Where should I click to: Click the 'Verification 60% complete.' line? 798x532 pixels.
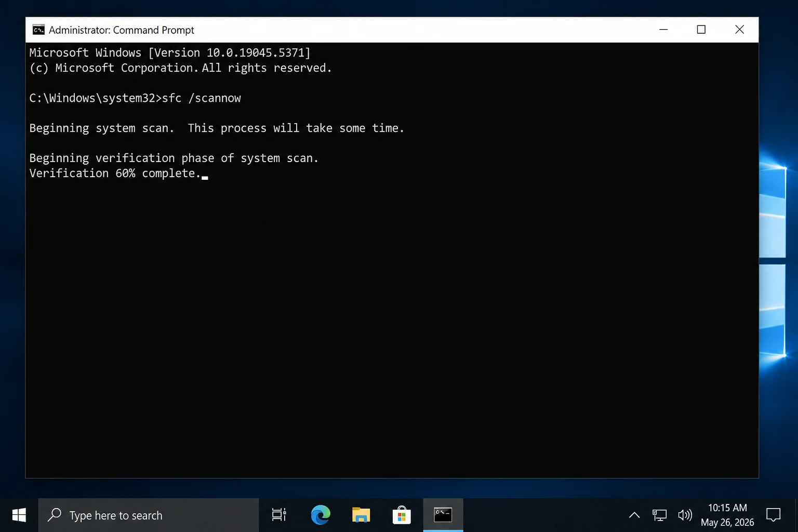pos(115,173)
